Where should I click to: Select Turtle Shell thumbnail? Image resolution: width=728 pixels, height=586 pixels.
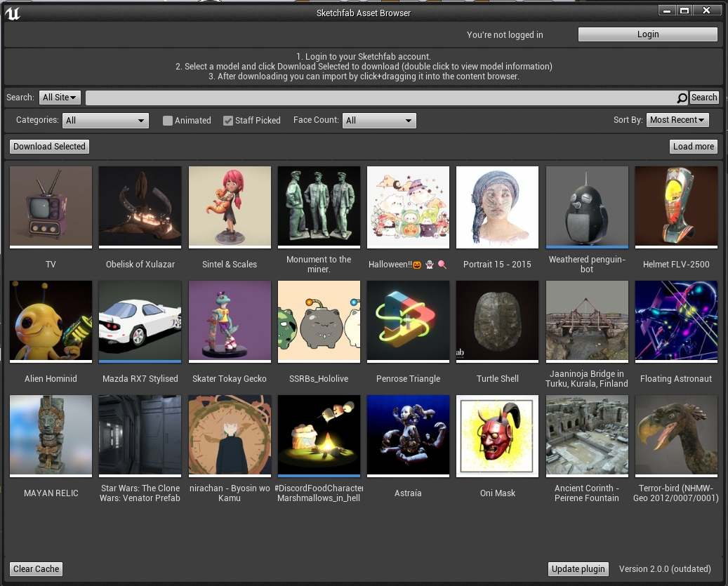(x=497, y=321)
